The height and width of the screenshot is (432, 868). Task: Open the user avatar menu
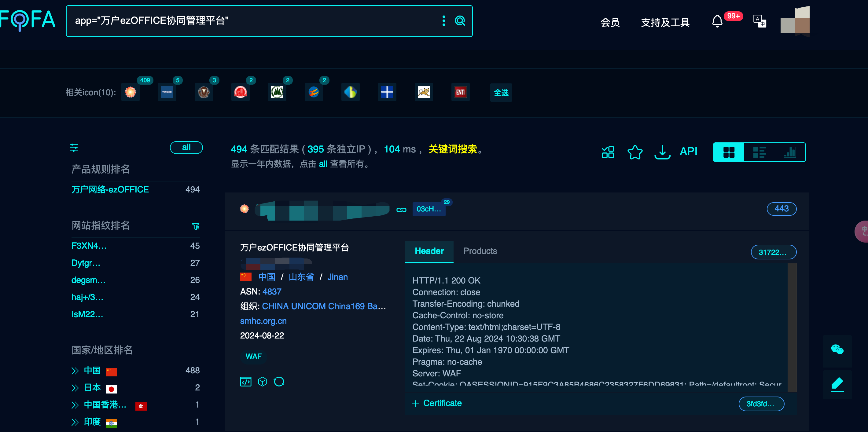(x=795, y=21)
